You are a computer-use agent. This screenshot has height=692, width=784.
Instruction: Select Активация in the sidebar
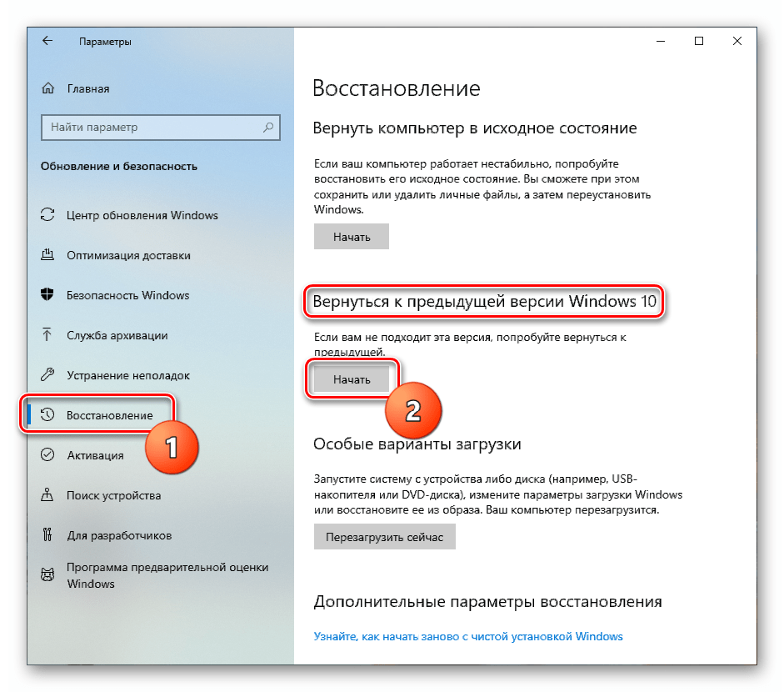pos(95,455)
